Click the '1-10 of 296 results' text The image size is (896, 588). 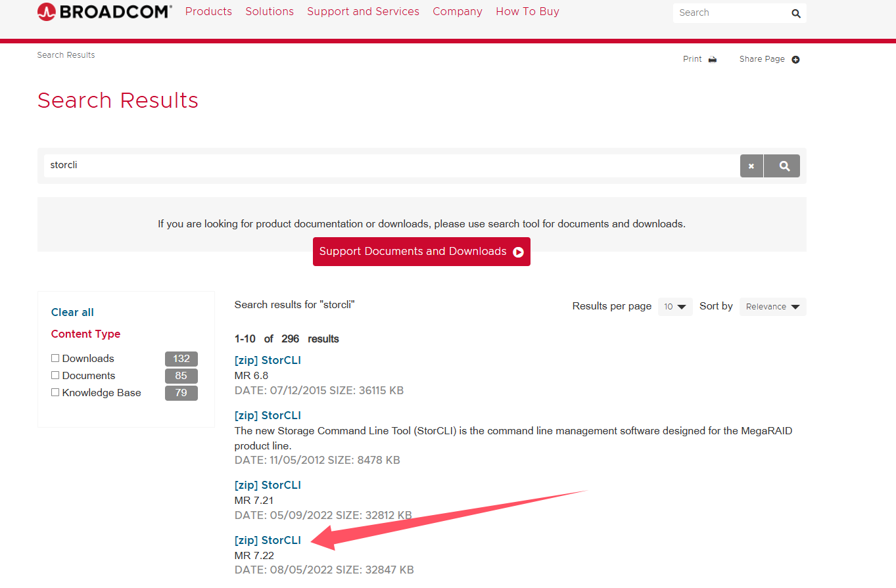287,339
